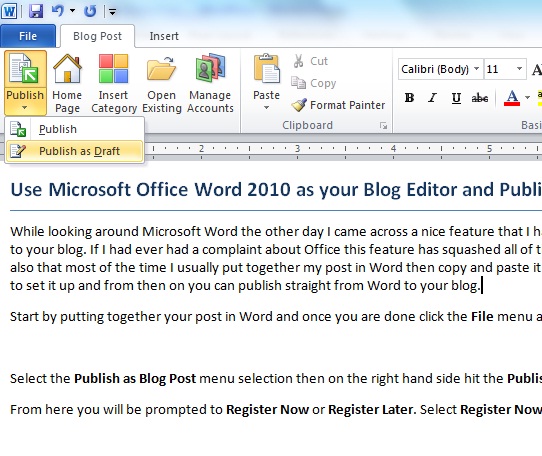Expand the font name dropdown arrow
542x456 pixels.
[476, 69]
